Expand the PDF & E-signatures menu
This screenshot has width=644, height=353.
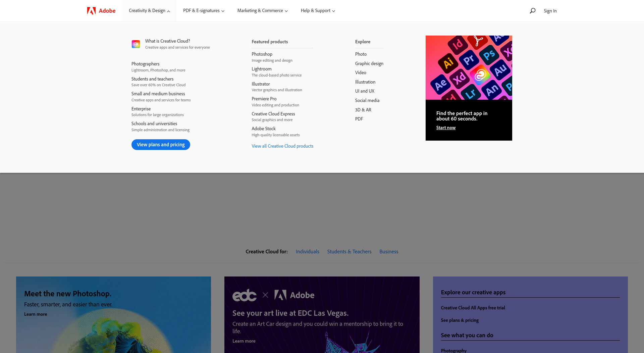click(204, 11)
